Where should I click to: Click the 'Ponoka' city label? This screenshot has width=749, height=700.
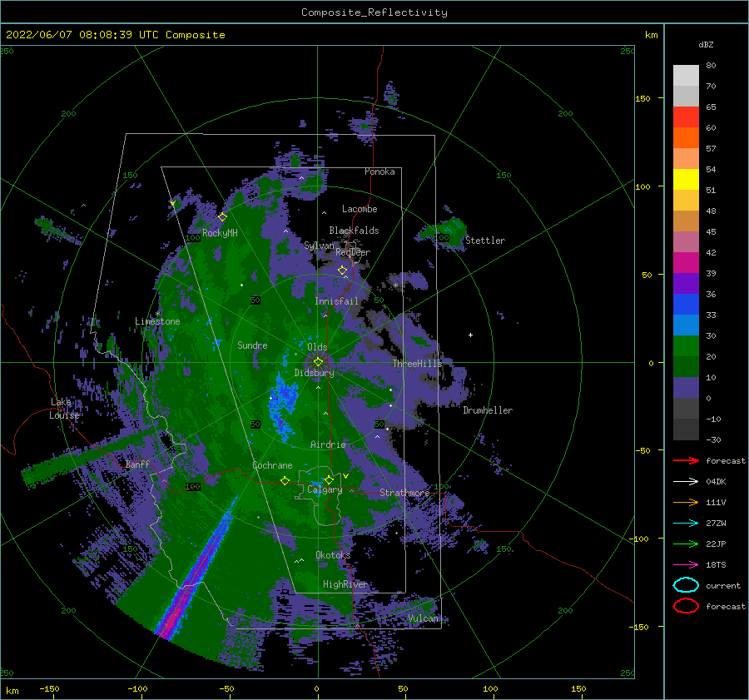tap(379, 171)
